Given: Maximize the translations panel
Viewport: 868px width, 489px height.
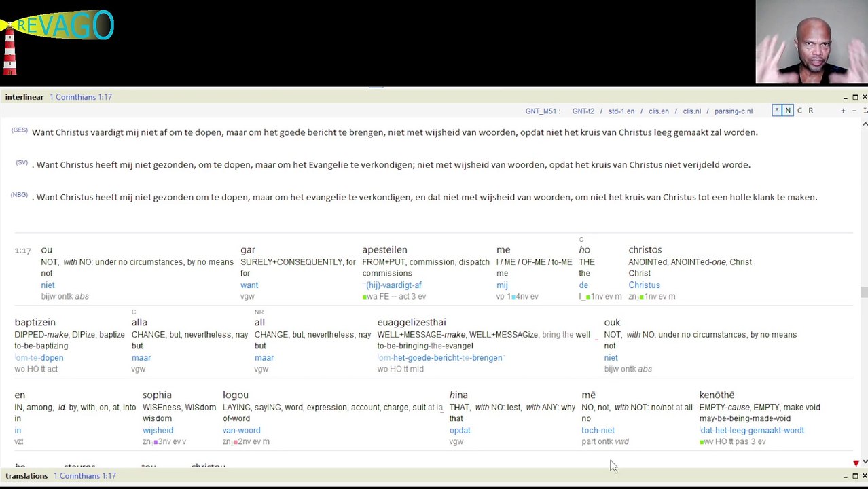Looking at the screenshot, I should 855,476.
